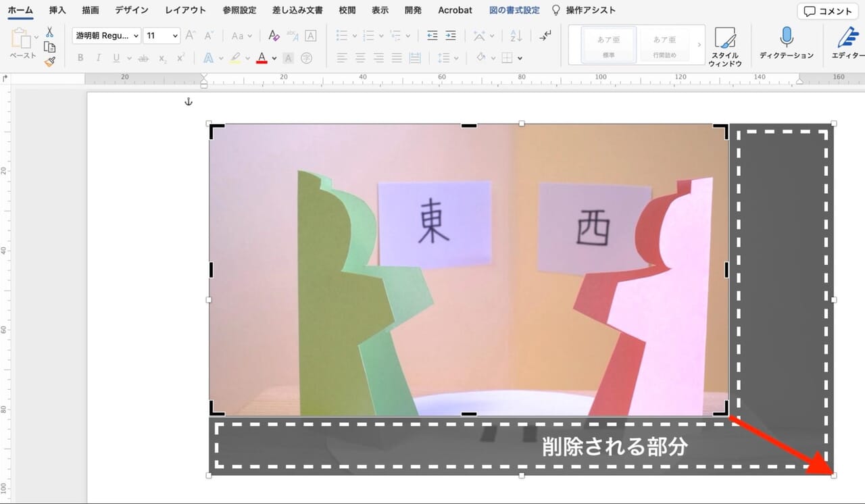
Task: Open the font name dropdown 游明朝
Action: [107, 36]
